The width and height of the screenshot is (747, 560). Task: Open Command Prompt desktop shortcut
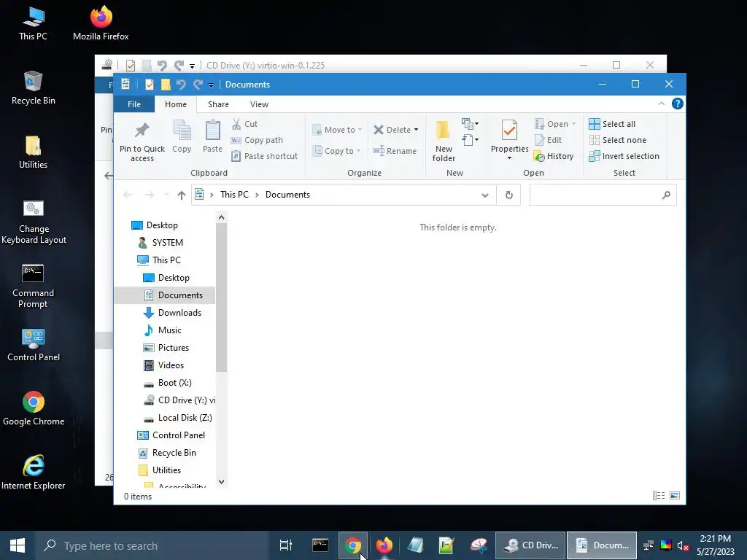coord(33,286)
